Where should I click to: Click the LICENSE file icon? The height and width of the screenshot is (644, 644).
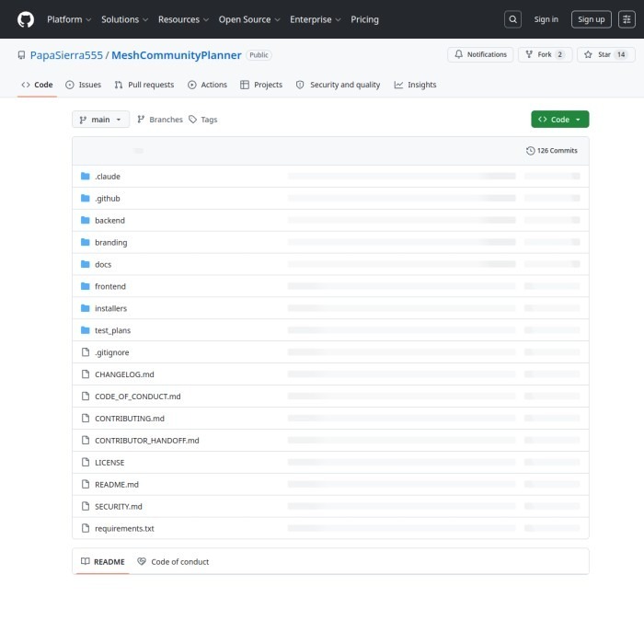tap(86, 462)
